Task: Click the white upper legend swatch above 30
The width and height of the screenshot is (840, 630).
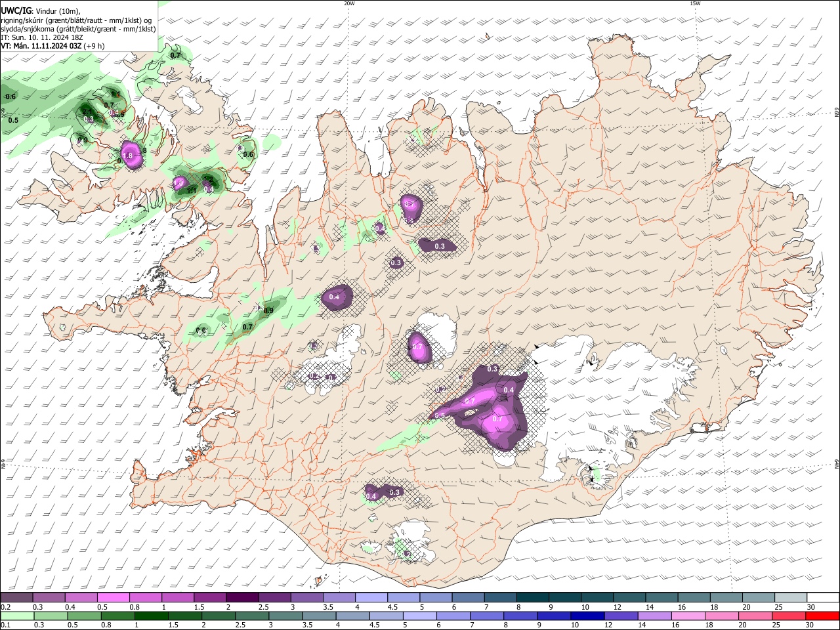Action: (x=823, y=597)
